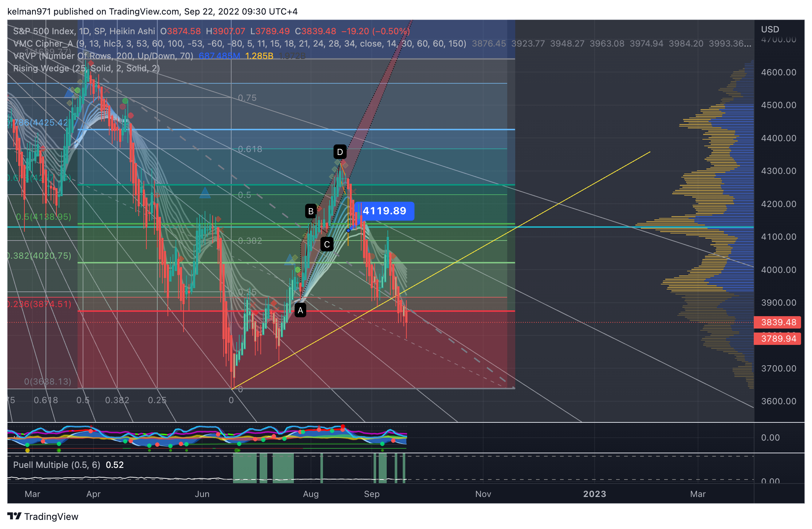Click the 2023 date axis label

(x=595, y=494)
